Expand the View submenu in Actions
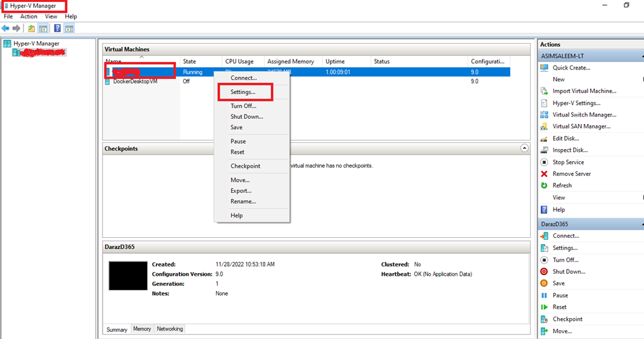The width and height of the screenshot is (644, 339). (x=642, y=197)
